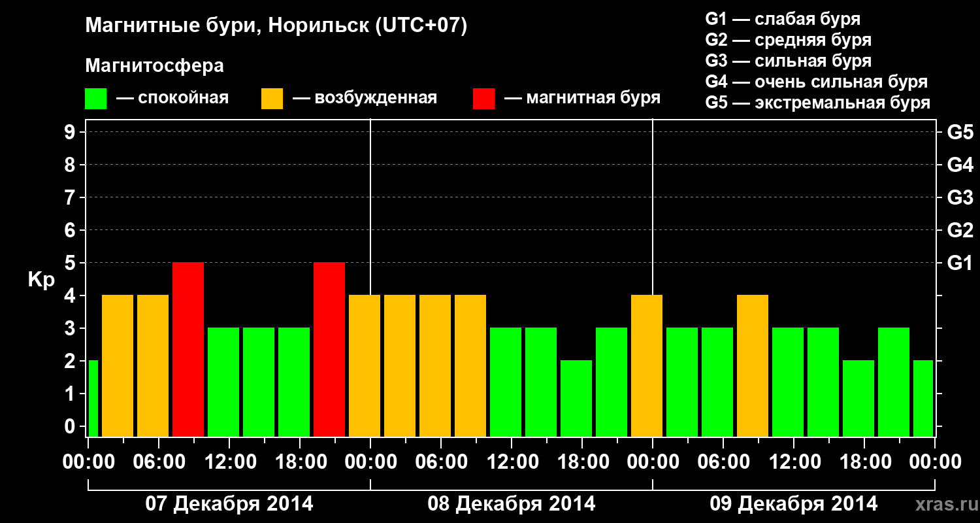Click the '08 Декабря 2014' date label
The image size is (980, 523).
tap(512, 504)
